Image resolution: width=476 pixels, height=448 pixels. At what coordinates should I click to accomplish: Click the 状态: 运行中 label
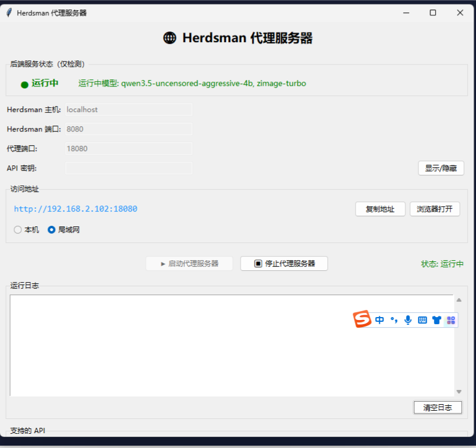pyautogui.click(x=442, y=264)
